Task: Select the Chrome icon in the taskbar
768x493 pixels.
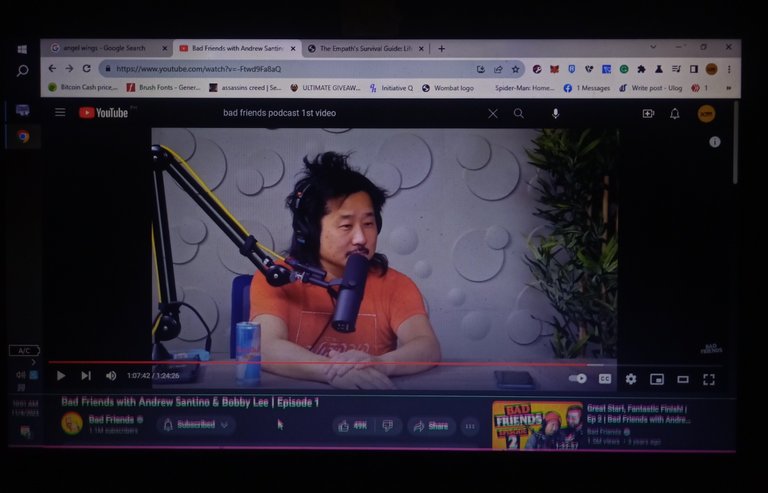Action: coord(23,136)
